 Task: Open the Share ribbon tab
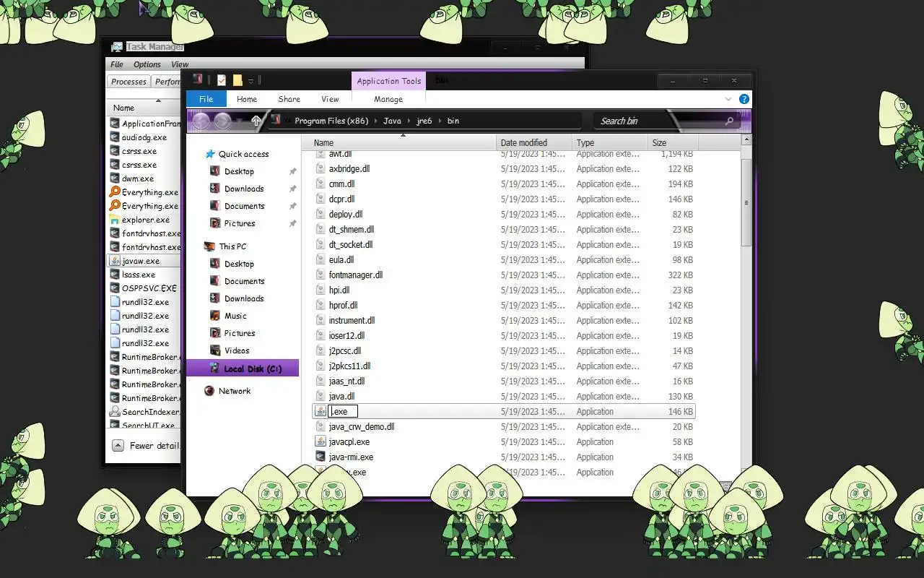pos(289,99)
